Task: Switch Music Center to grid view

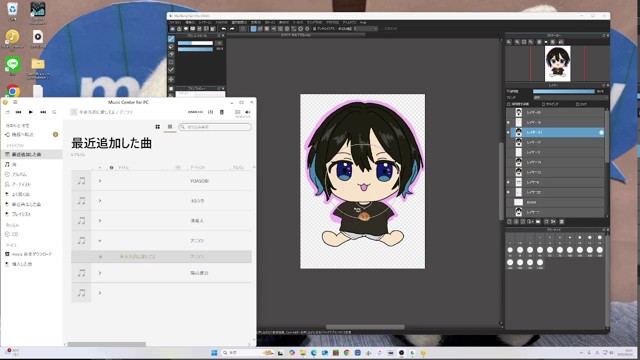Action: (x=158, y=127)
